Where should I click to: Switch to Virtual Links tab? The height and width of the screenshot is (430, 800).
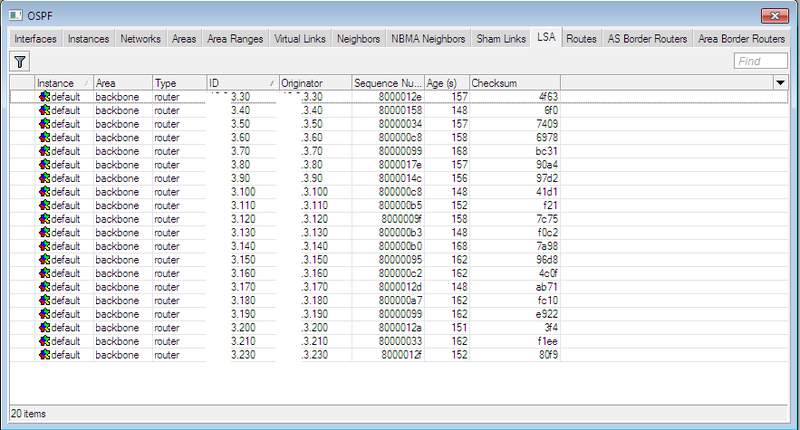[300, 39]
